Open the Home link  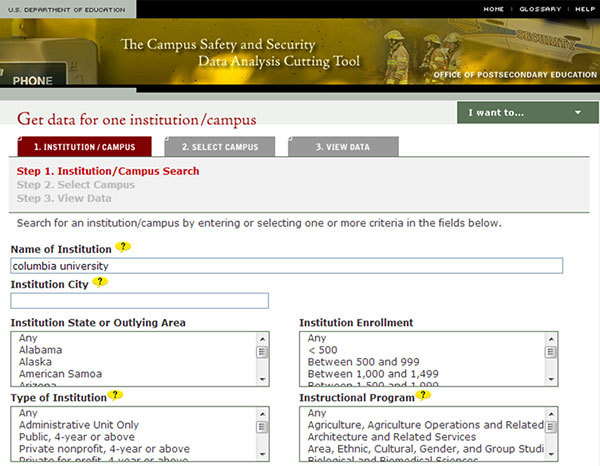click(x=494, y=9)
